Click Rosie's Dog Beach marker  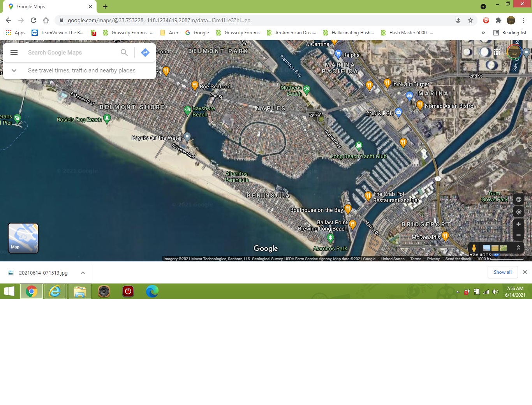[107, 119]
